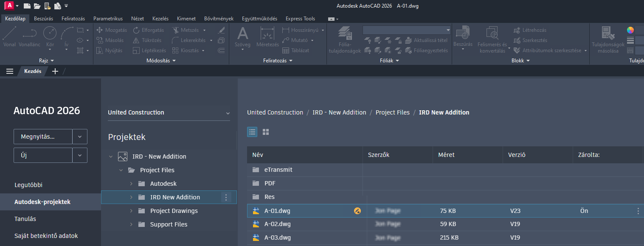Click the Beszúrás block insert tool
The width and height of the screenshot is (644, 246).
(x=463, y=36)
